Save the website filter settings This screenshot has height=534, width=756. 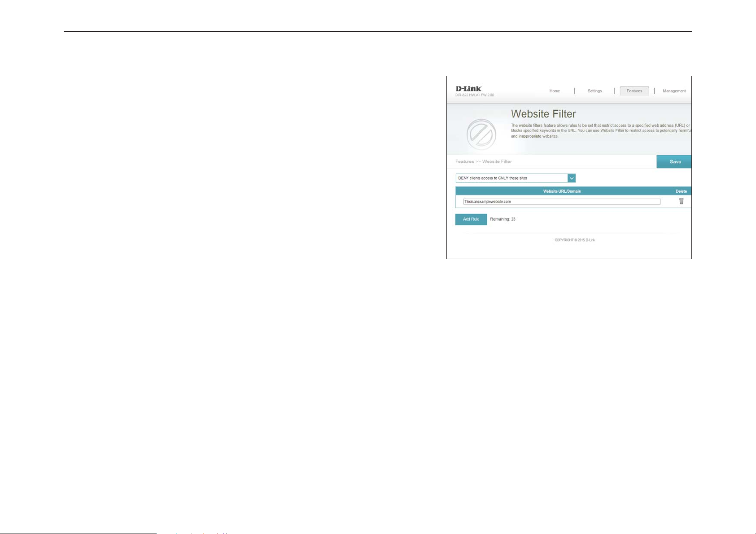[x=674, y=162]
